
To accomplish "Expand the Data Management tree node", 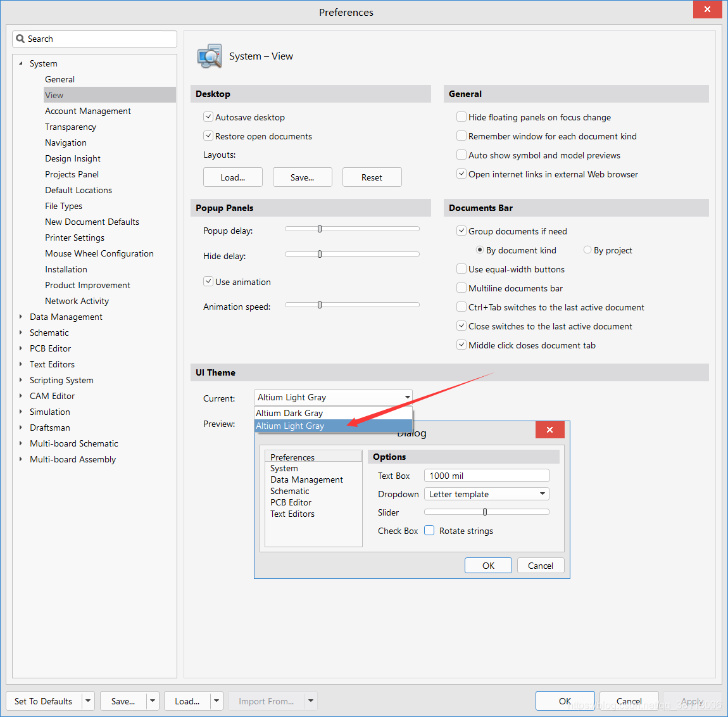I will (21, 317).
